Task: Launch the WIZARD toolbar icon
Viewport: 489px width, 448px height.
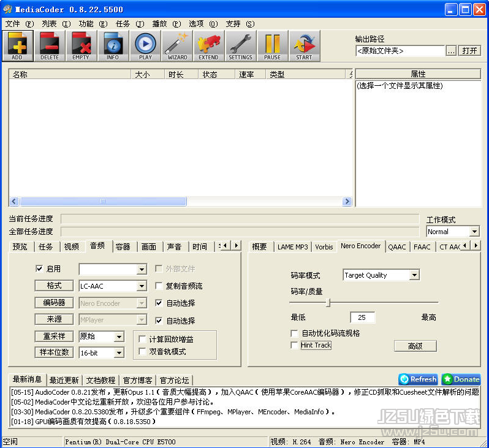Action: point(177,46)
